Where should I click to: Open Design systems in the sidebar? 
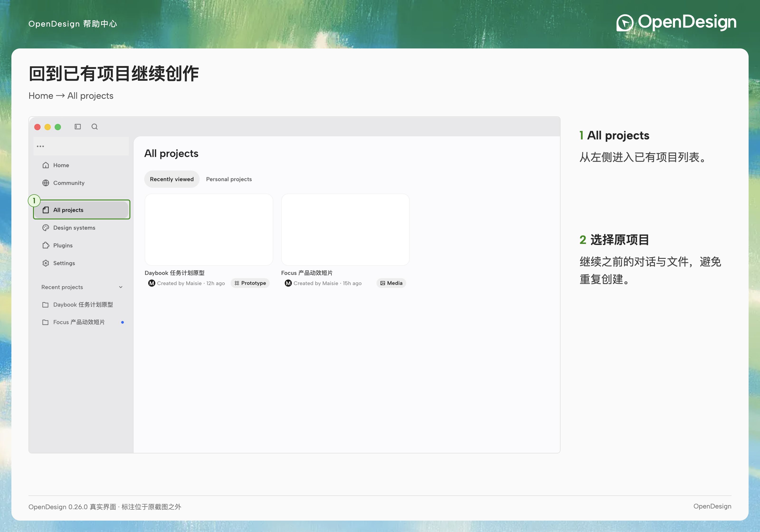tap(81, 228)
